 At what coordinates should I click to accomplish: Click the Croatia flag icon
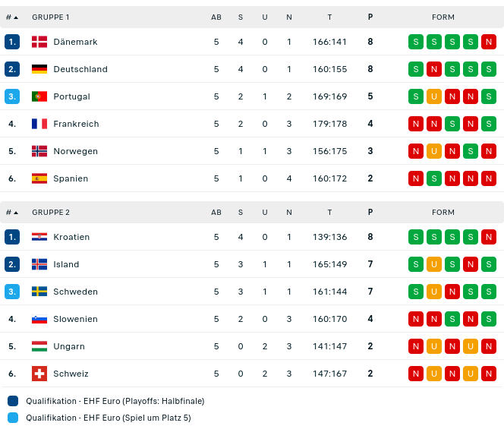click(39, 237)
